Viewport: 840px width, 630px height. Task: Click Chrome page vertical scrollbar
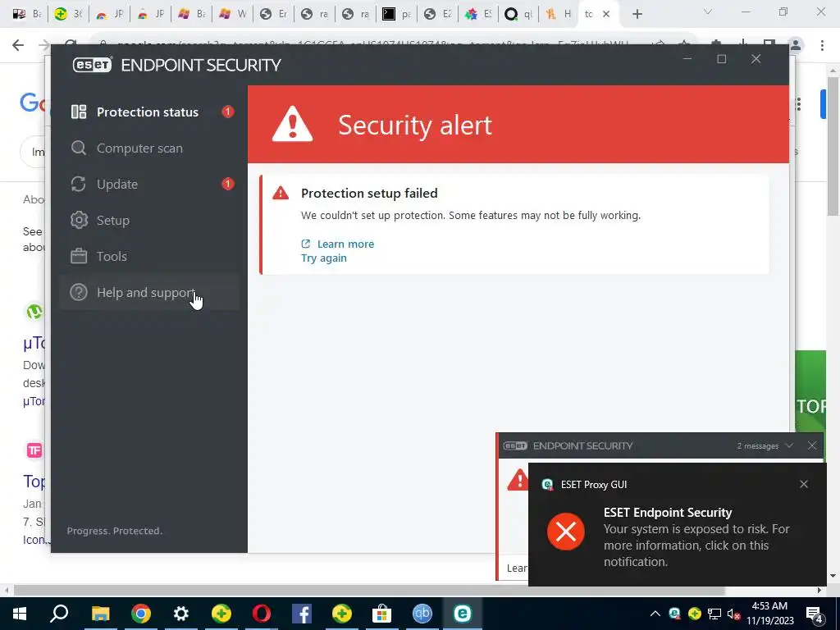click(833, 147)
